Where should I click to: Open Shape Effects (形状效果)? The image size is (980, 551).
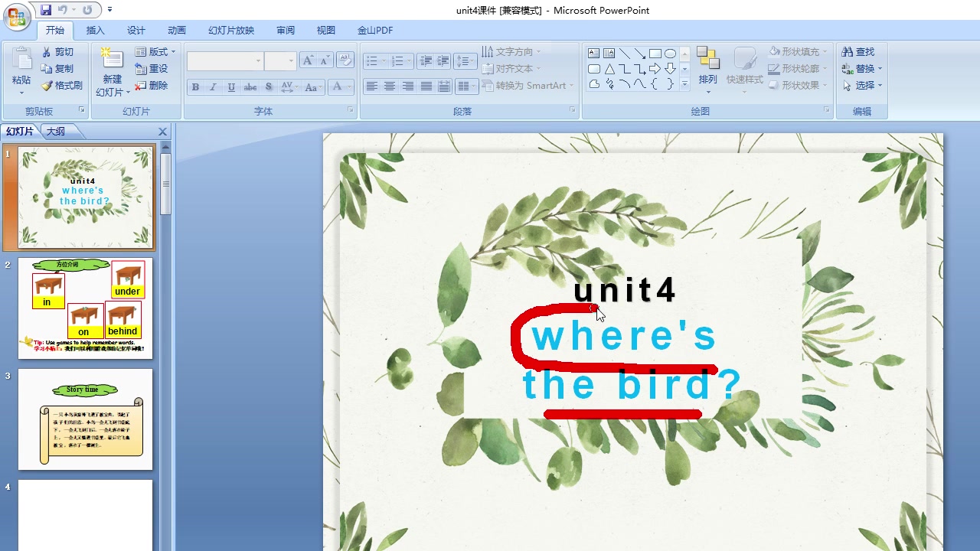pos(796,86)
